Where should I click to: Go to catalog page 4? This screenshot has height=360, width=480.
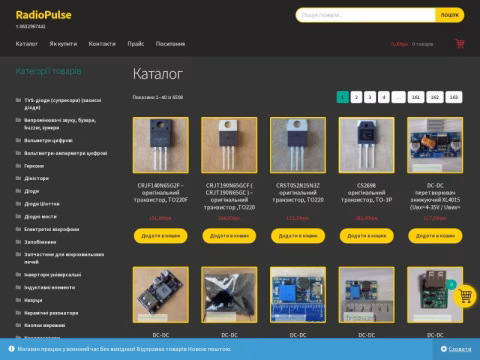384,97
